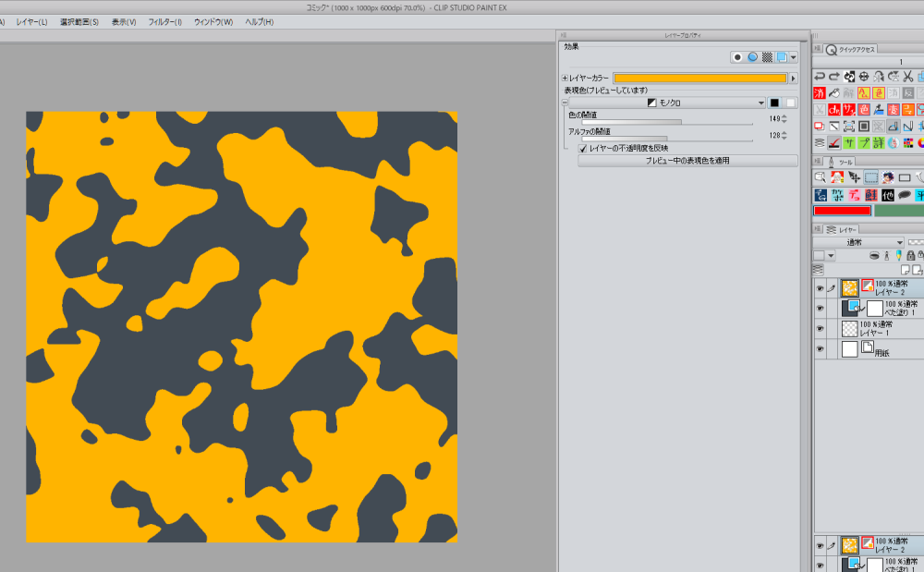This screenshot has height=572, width=924.
Task: Click the orange layer color bar
Action: click(700, 78)
